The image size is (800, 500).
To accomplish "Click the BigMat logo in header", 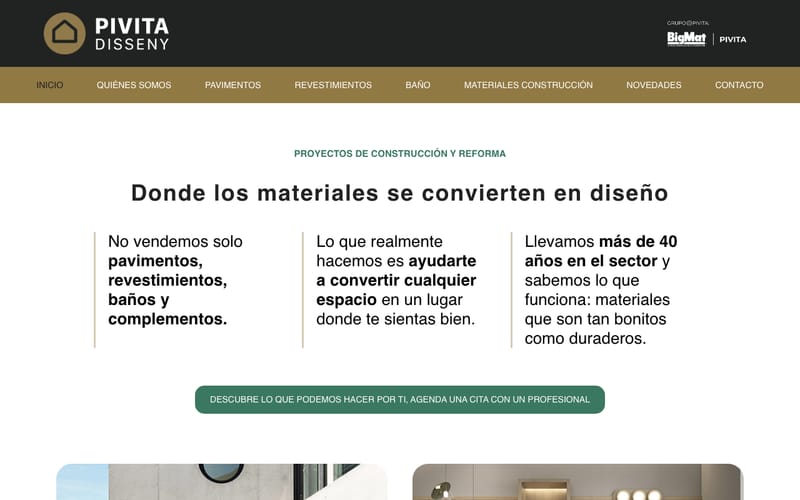I will tap(686, 39).
